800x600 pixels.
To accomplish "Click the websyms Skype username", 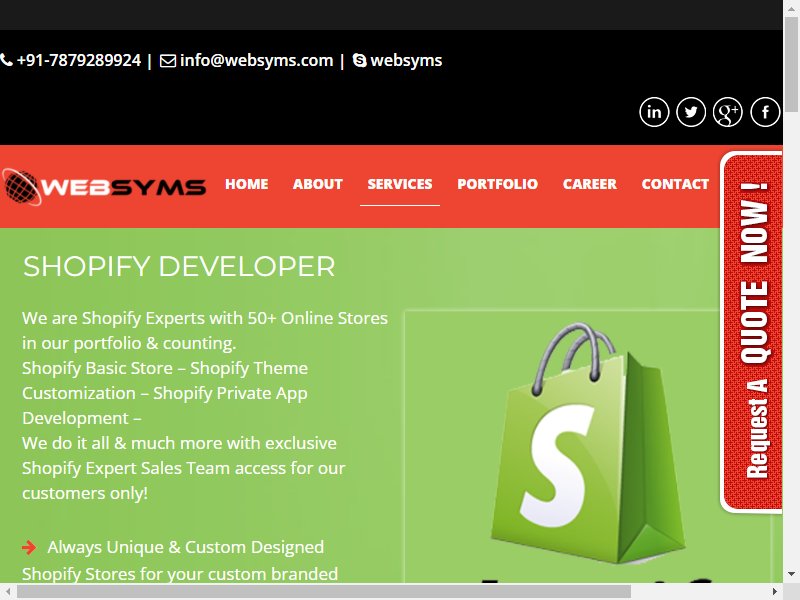I will point(406,60).
